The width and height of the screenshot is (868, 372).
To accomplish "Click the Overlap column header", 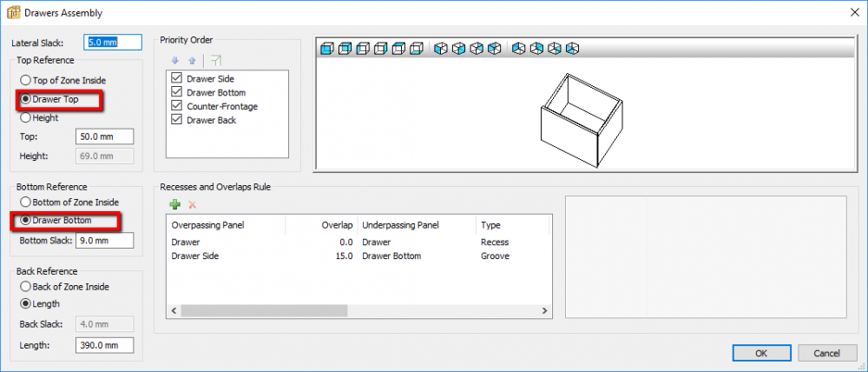I will point(321,225).
